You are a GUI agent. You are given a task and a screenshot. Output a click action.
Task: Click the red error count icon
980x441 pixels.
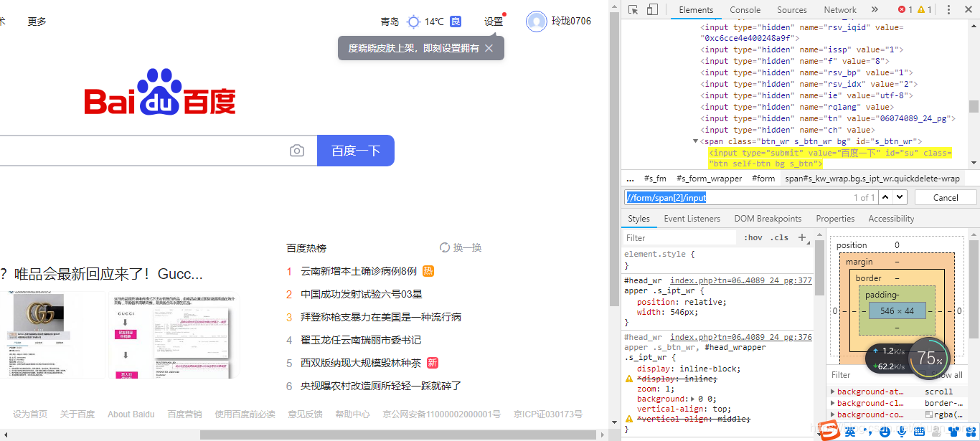902,10
